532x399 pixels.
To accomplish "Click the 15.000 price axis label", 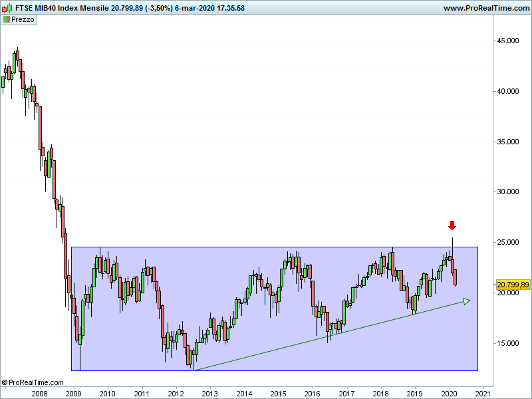I will 508,343.
